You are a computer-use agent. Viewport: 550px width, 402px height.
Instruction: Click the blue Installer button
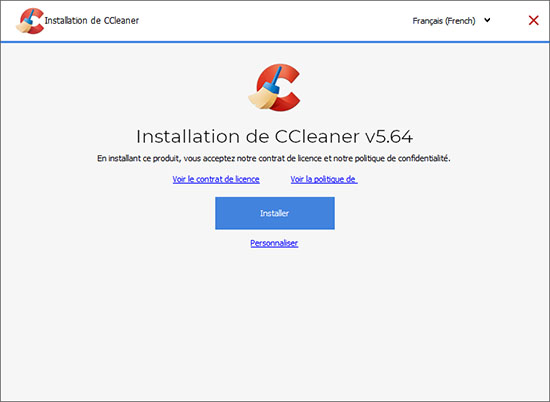coord(275,213)
